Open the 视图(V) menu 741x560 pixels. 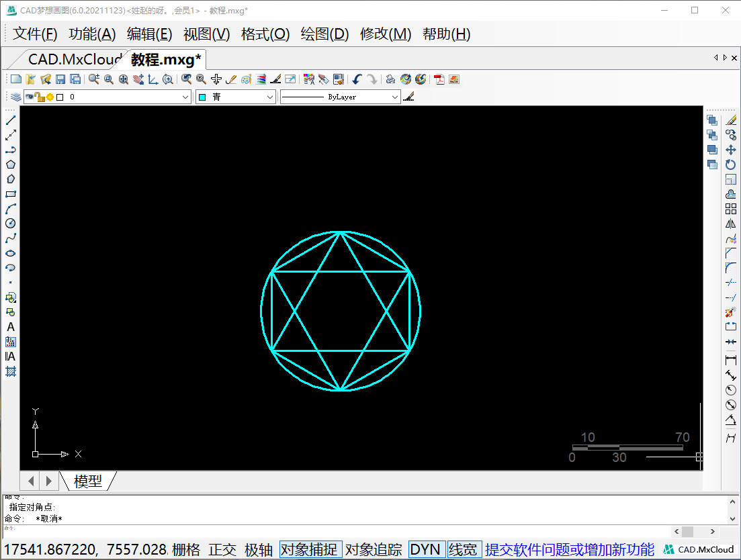click(206, 34)
